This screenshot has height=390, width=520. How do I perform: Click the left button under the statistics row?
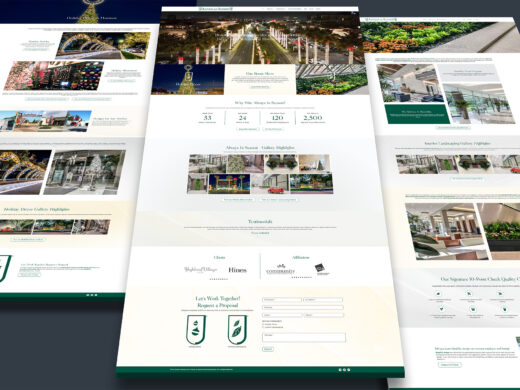pos(247,129)
